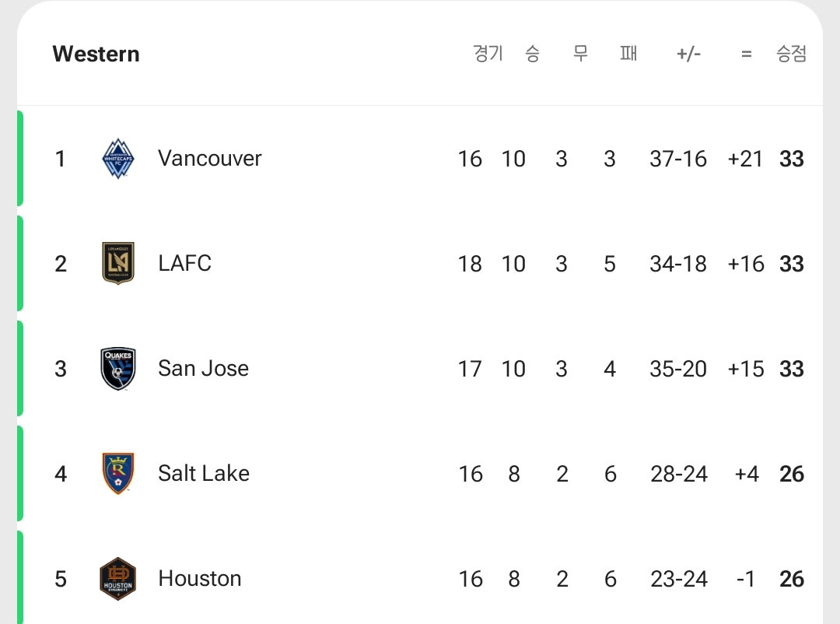Select the +/- goals column header
Image resolution: width=840 pixels, height=624 pixels.
(x=689, y=54)
